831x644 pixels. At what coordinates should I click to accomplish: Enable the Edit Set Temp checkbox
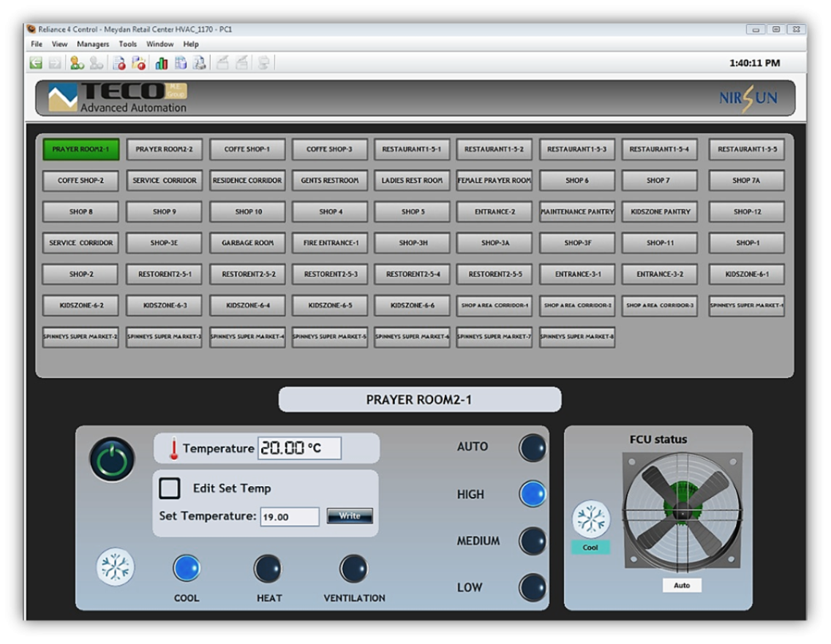point(170,488)
